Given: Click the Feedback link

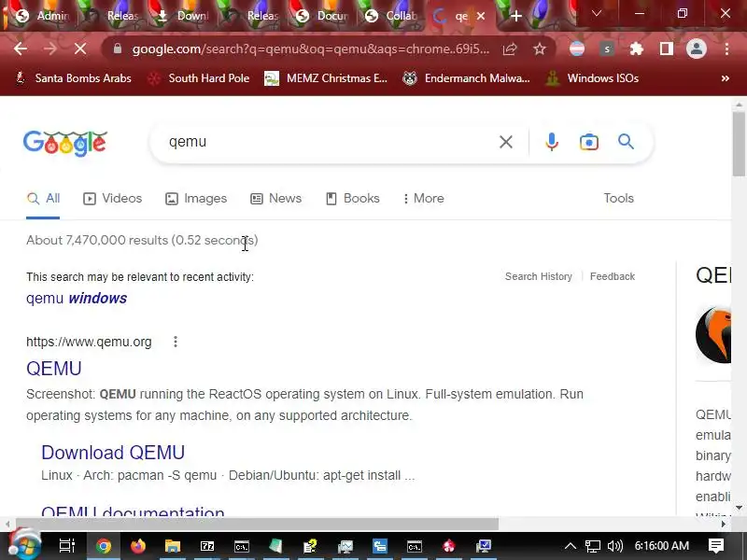Looking at the screenshot, I should [x=613, y=276].
